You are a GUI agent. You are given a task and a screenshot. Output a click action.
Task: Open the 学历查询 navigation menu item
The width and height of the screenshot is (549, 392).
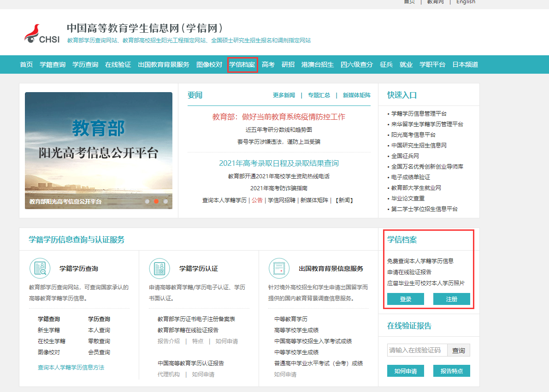(85, 64)
